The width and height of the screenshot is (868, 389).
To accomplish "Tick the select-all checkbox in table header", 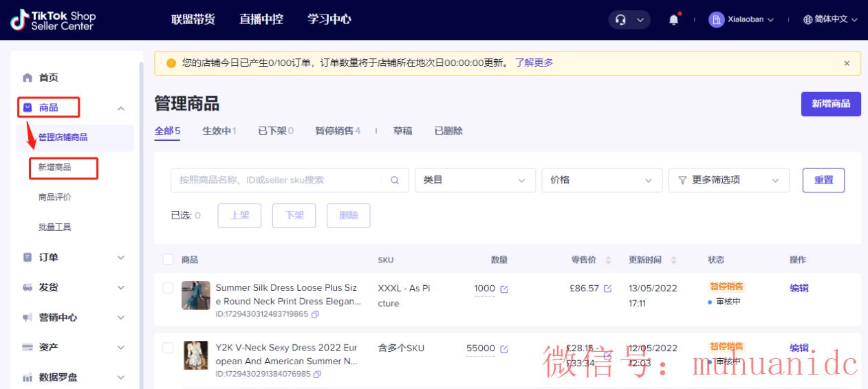I will (x=168, y=260).
